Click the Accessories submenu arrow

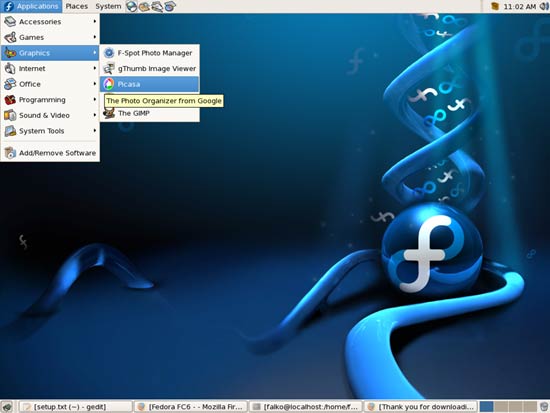(95, 21)
